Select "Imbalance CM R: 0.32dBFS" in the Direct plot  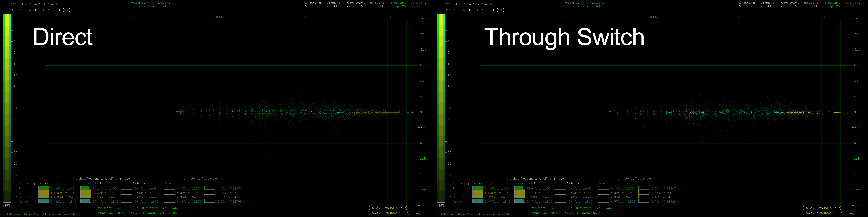point(150,6)
